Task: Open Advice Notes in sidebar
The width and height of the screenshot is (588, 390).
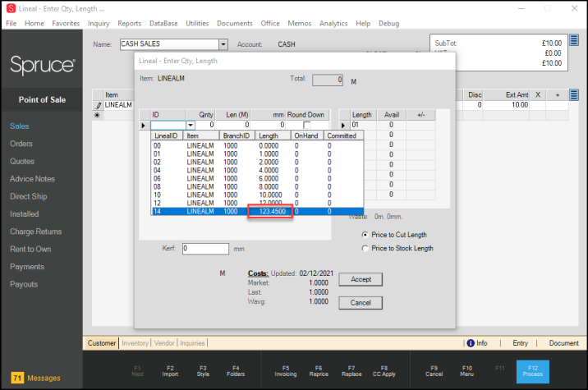Action: pos(32,179)
